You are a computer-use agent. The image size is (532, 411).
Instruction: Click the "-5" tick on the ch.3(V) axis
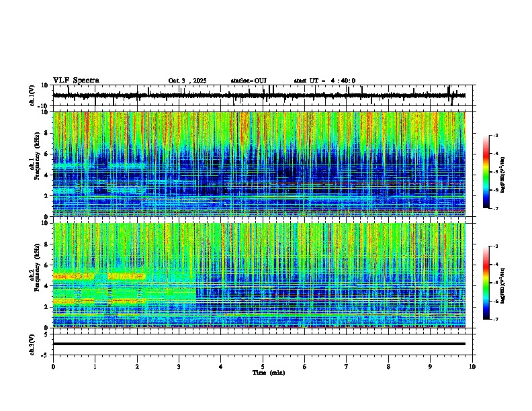pyautogui.click(x=45, y=355)
